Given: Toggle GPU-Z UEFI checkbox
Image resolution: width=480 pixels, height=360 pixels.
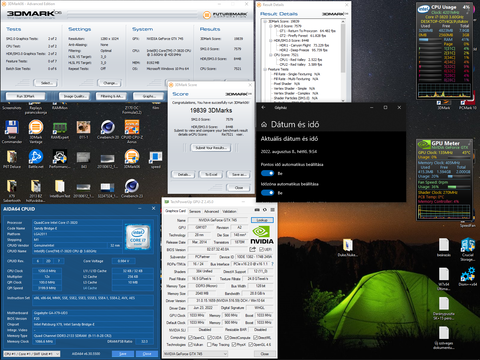Looking at the screenshot, I should tap(261, 249).
